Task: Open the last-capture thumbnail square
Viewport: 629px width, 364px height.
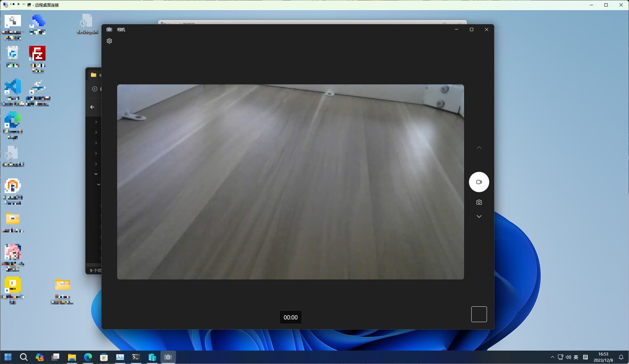Action: tap(479, 314)
